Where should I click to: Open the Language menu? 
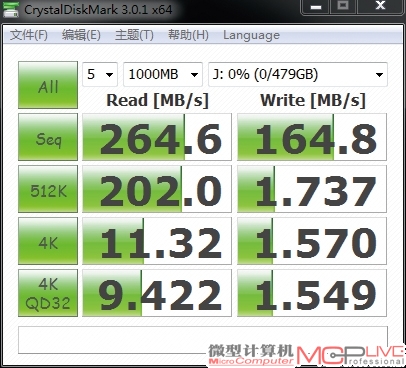click(x=251, y=35)
